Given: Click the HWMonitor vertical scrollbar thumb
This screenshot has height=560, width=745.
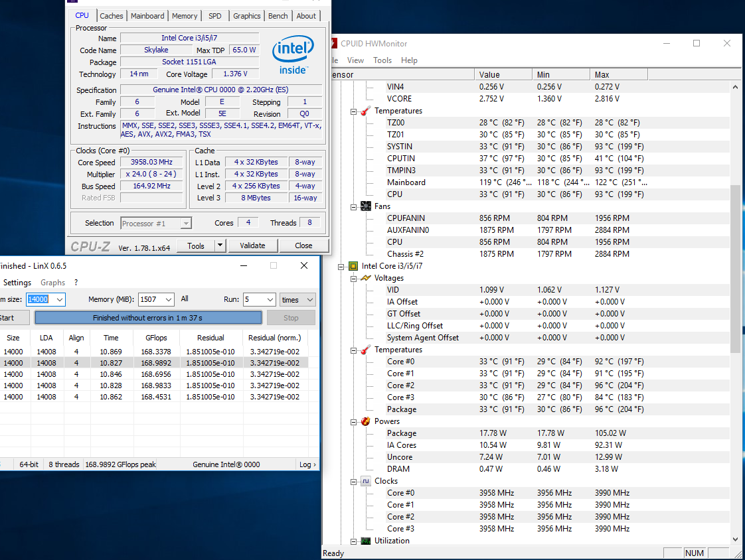Looking at the screenshot, I should coord(735,268).
